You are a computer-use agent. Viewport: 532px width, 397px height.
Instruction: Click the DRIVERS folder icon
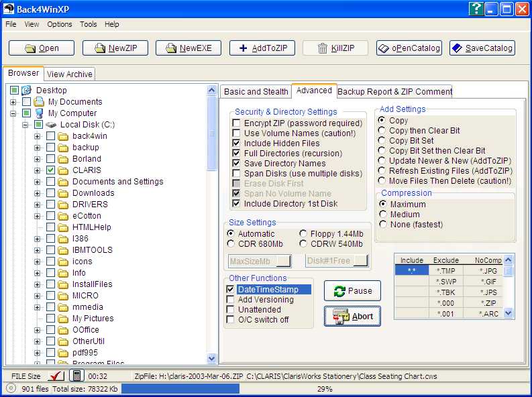click(x=63, y=205)
